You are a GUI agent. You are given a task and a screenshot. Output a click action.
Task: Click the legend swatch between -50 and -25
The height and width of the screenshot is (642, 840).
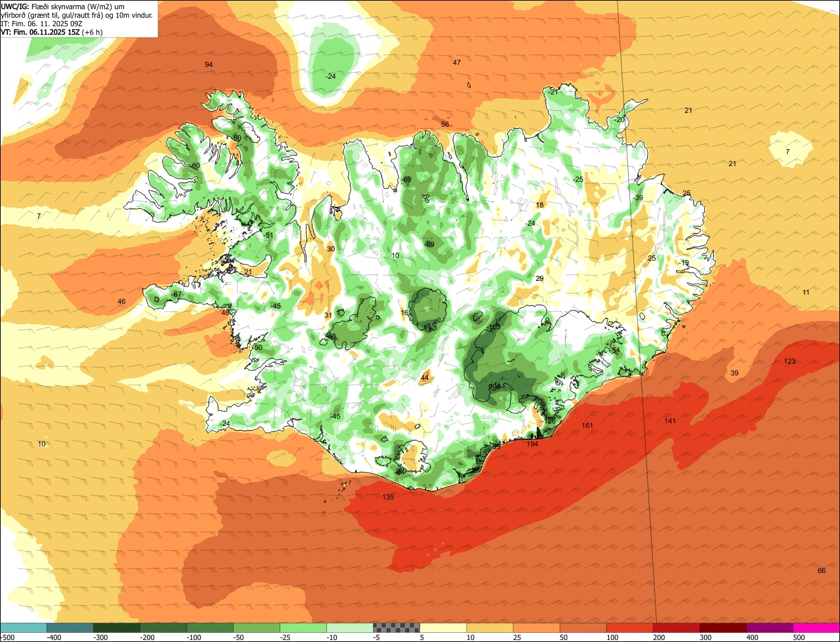pyautogui.click(x=257, y=628)
